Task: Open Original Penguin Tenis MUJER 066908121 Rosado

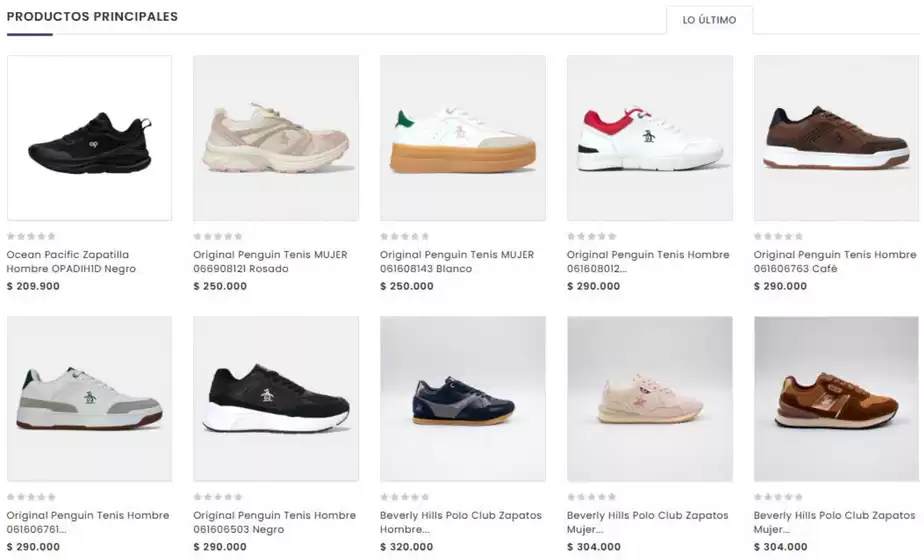Action: tap(270, 262)
